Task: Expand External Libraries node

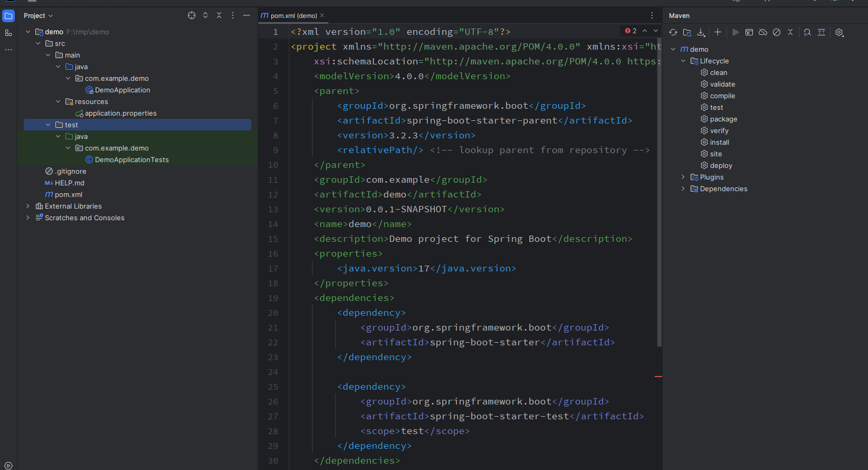Action: pyautogui.click(x=28, y=206)
